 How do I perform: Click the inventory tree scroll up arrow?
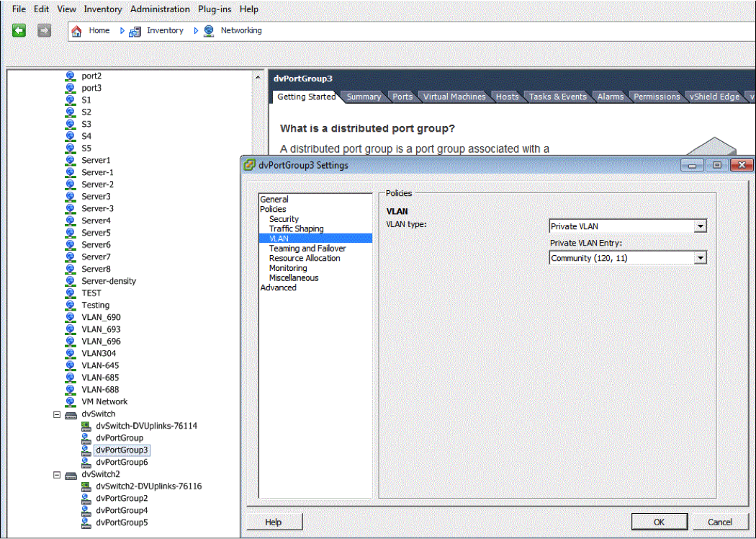(258, 76)
